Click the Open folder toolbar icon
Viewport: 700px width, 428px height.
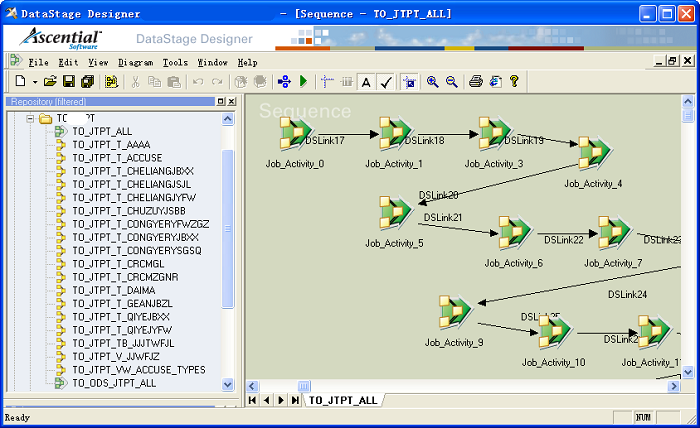coord(50,81)
